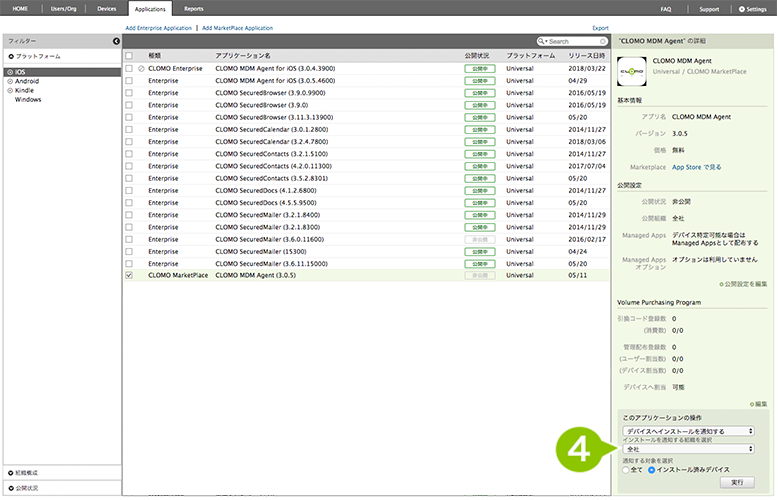Screen dimensions: 778x500
Task: Select Android platform in filter tree
Action: [x=27, y=81]
